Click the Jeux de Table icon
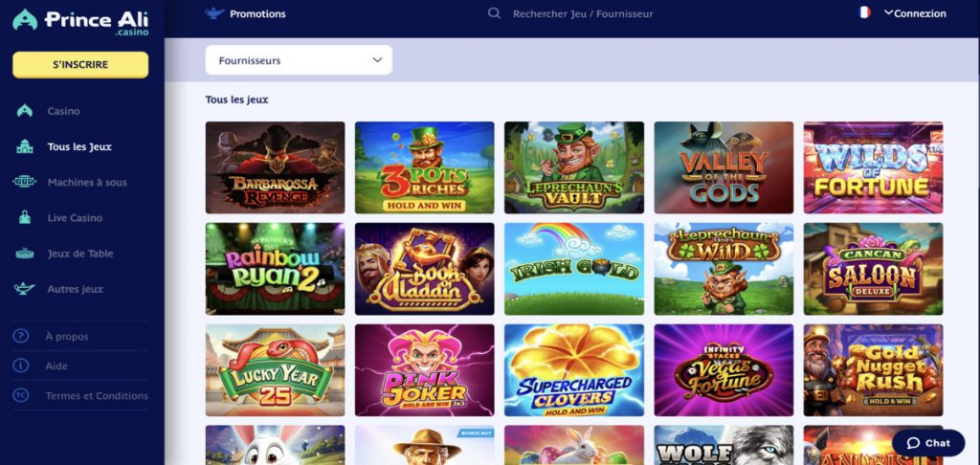The width and height of the screenshot is (980, 465). (x=24, y=254)
